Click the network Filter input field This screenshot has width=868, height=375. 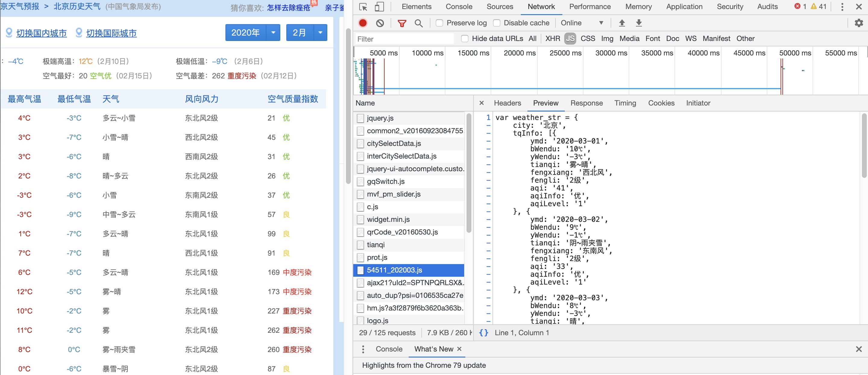pyautogui.click(x=404, y=39)
